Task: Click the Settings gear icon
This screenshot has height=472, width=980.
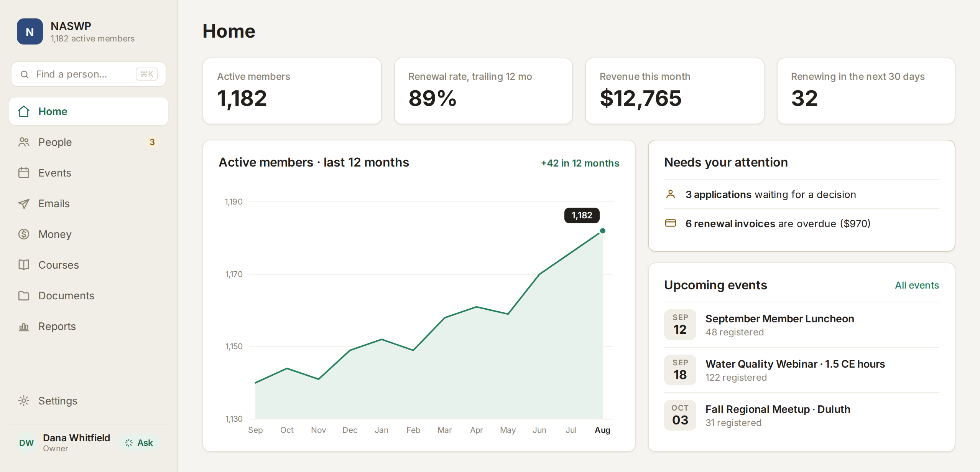Action: (x=24, y=401)
